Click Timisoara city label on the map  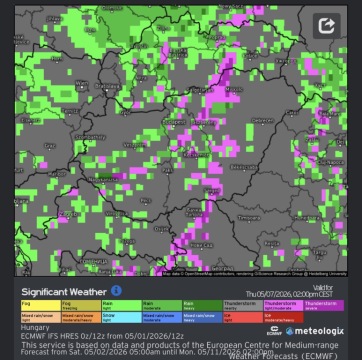tap(249, 218)
